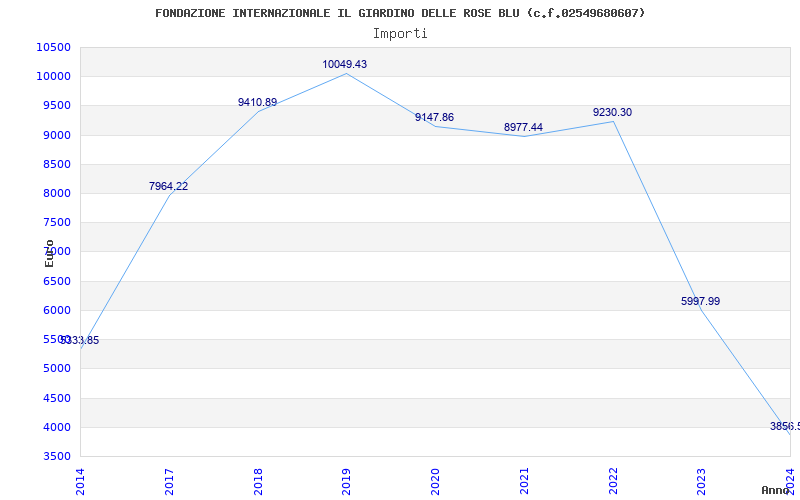
Task: Click the 9000 y-axis tick label
Action: click(x=56, y=135)
